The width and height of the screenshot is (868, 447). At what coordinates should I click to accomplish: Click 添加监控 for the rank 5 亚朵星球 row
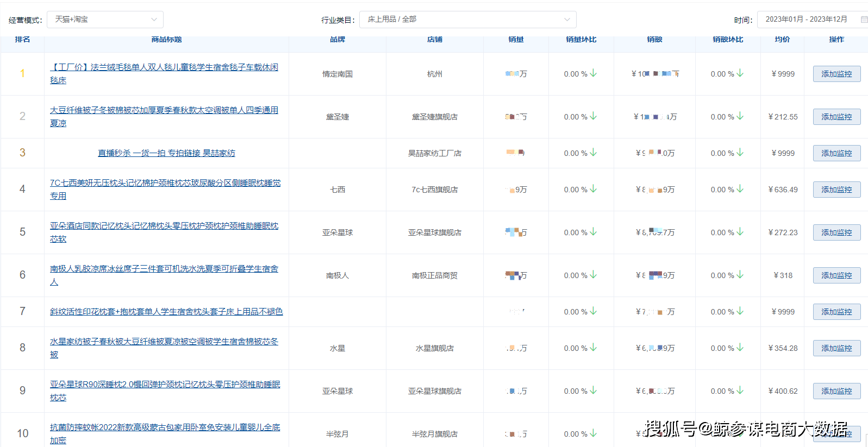(x=836, y=232)
